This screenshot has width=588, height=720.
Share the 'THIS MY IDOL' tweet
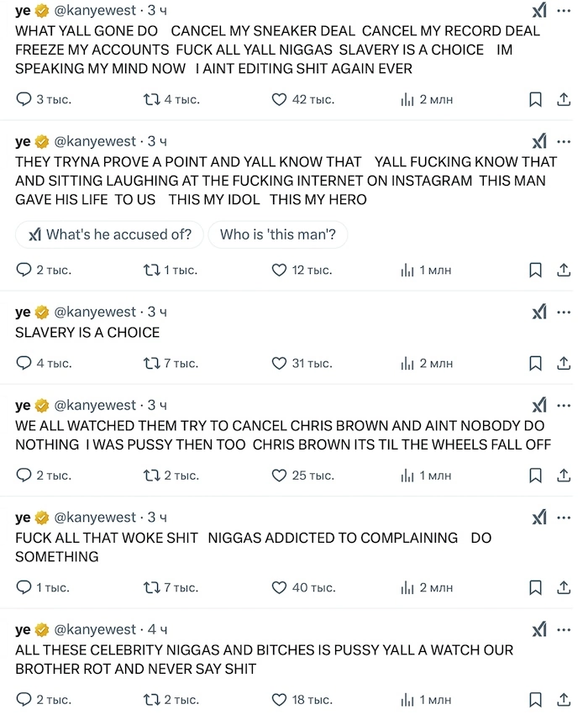point(564,270)
